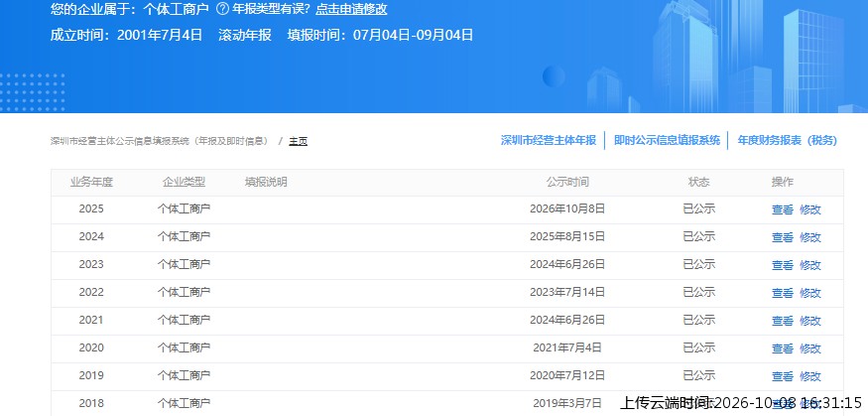The image size is (868, 416).
Task: Click publish date 2024年6月26日 in 2023 row
Action: pos(567,264)
